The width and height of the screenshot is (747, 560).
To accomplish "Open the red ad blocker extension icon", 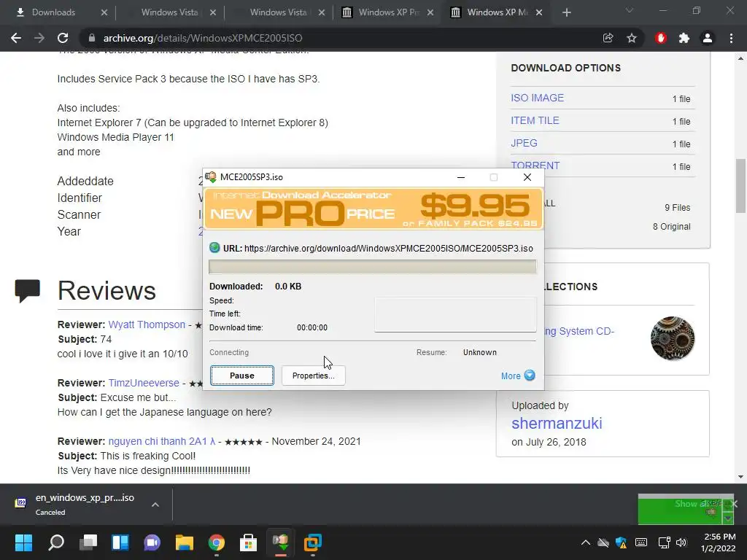I will click(661, 38).
